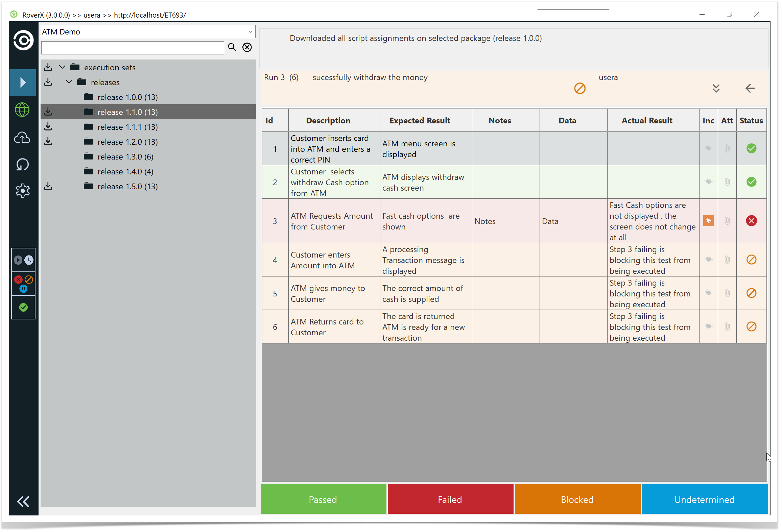Image resolution: width=782 pixels, height=532 pixels.
Task: Select release 1.3.0 (6) in tree
Action: [x=125, y=157]
